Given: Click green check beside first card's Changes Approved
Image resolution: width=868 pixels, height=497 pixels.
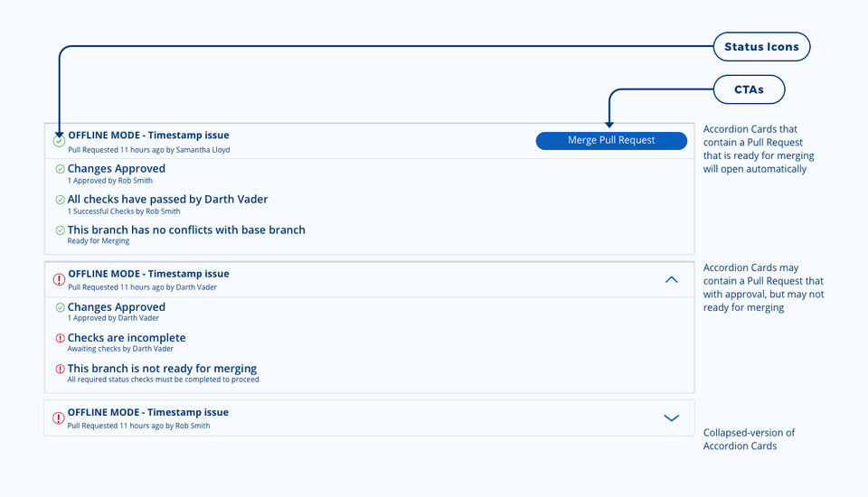Looking at the screenshot, I should point(60,169).
